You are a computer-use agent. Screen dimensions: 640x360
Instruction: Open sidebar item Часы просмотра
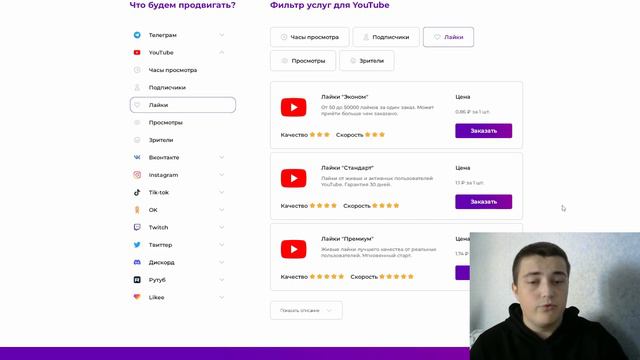182,70
